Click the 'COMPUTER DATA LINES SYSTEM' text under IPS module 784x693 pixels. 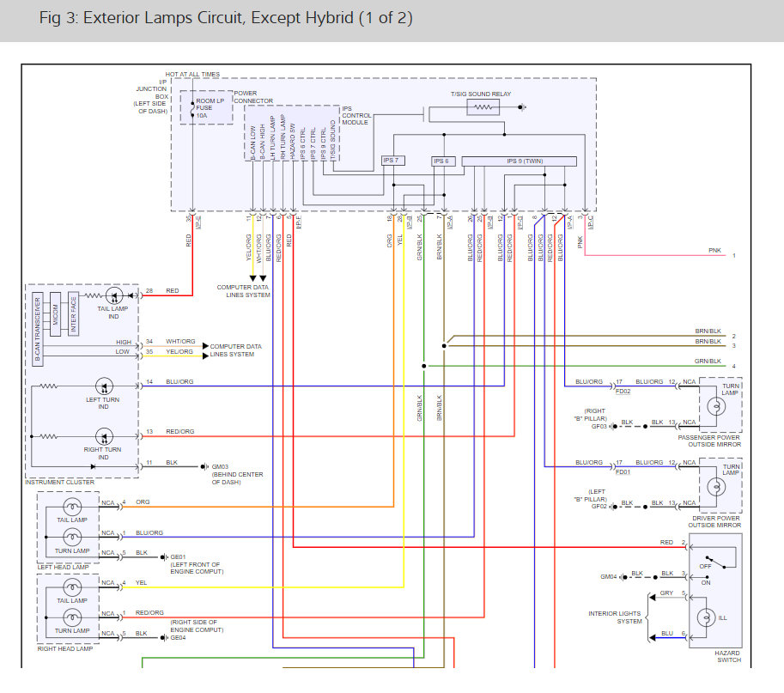[x=243, y=291]
